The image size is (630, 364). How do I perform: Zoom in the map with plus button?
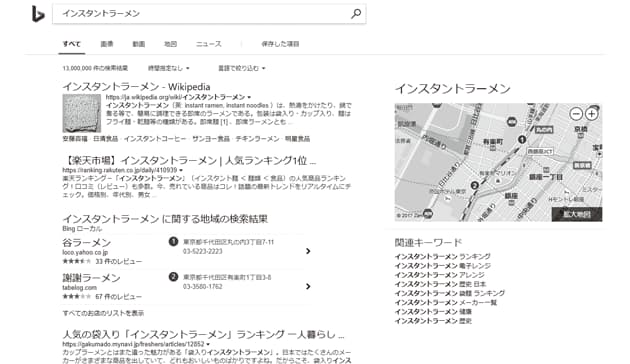[591, 114]
